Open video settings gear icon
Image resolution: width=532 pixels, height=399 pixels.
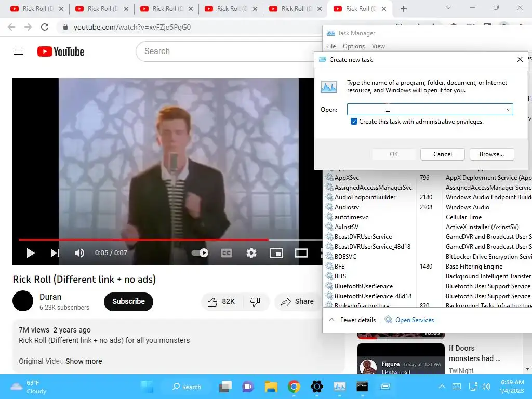pyautogui.click(x=251, y=253)
